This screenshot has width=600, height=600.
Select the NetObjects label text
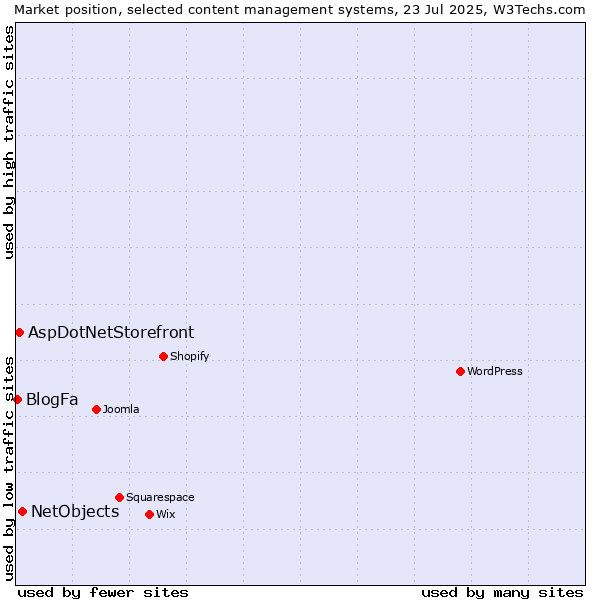tap(75, 512)
